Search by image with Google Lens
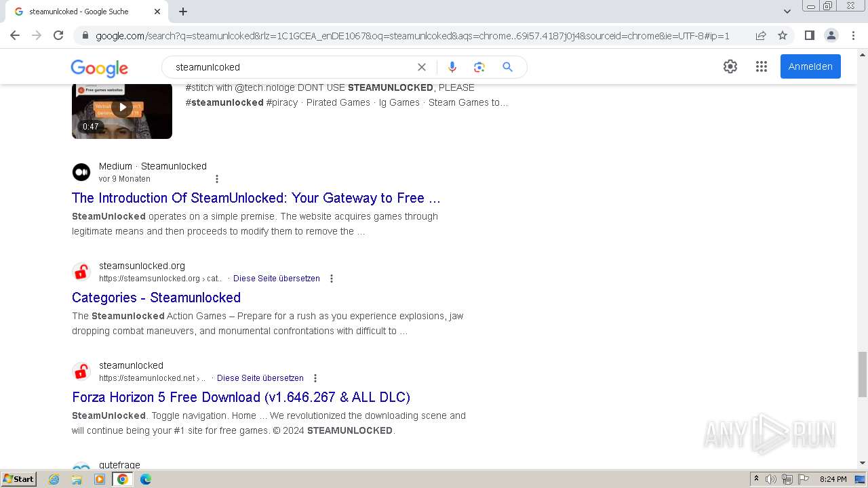This screenshot has width=868, height=488. tap(479, 67)
